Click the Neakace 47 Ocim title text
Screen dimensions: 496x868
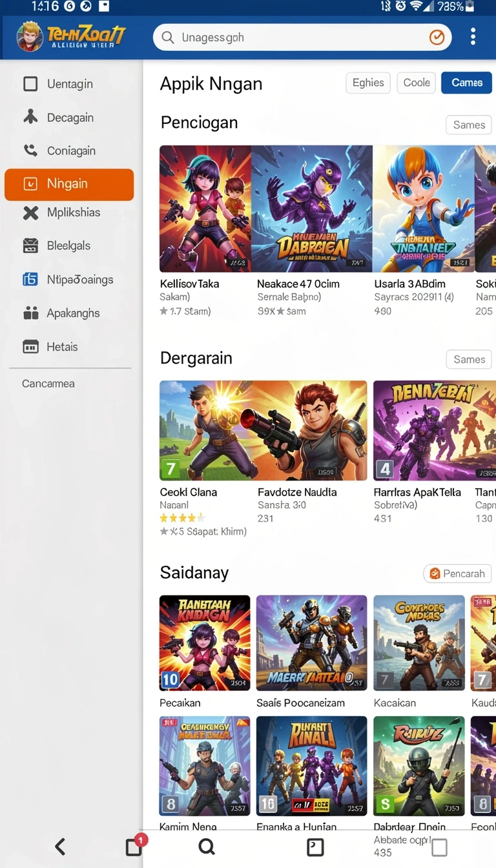[298, 284]
